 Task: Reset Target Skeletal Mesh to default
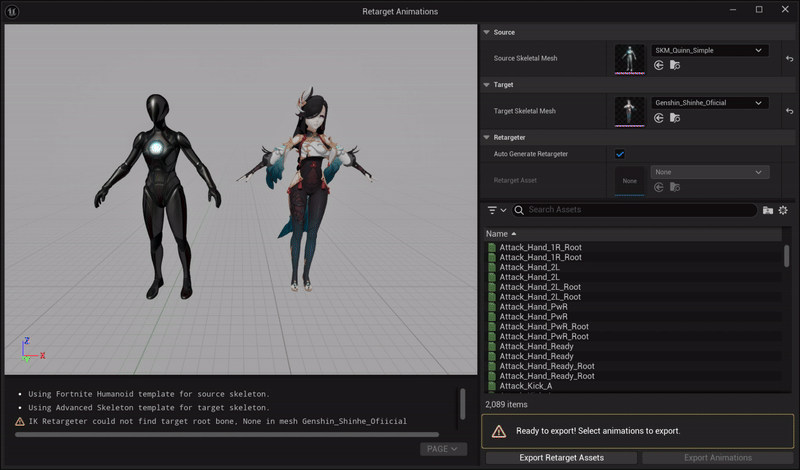pyautogui.click(x=789, y=111)
